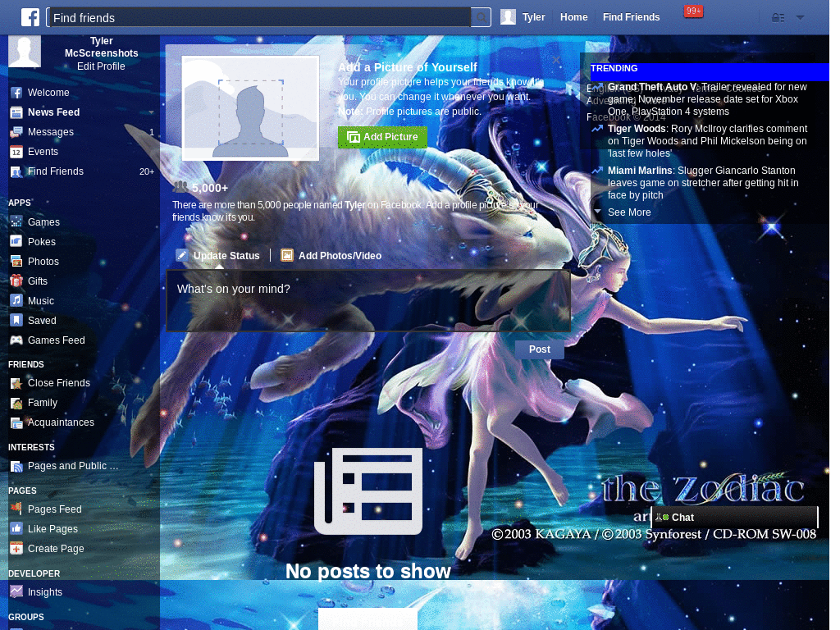The width and height of the screenshot is (840, 630).
Task: Click the Insights chart icon
Action: pyautogui.click(x=16, y=592)
